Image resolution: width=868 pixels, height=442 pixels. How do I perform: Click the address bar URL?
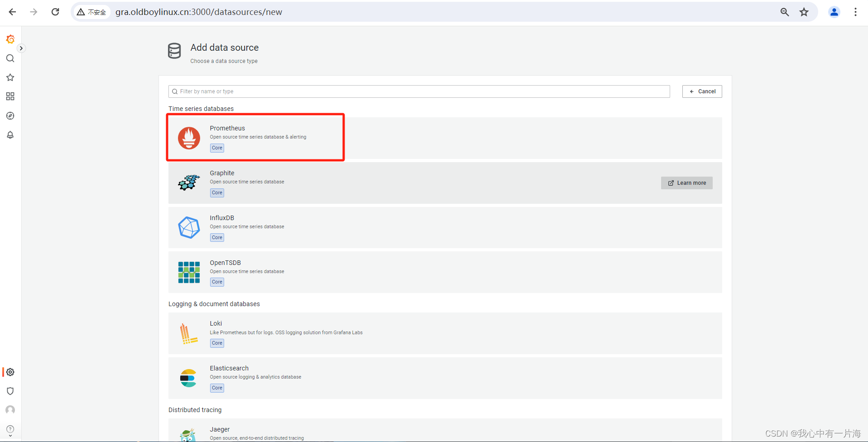[199, 12]
